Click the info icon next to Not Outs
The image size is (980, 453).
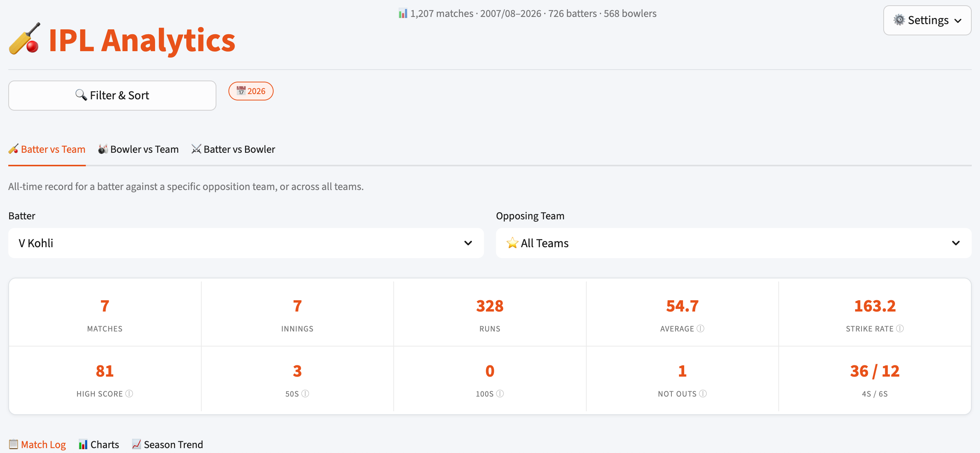tap(703, 394)
